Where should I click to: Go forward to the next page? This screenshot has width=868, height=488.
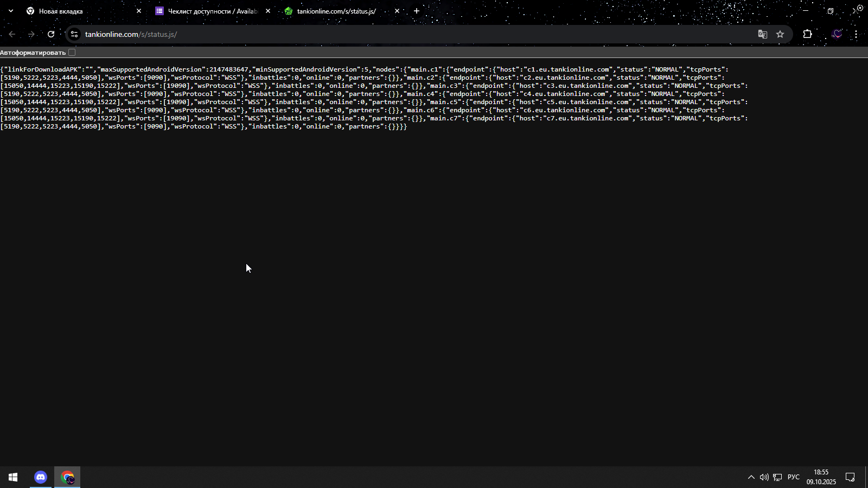pyautogui.click(x=31, y=34)
